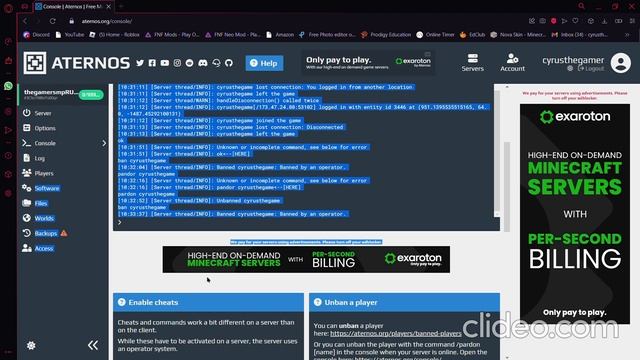Open the Online Timer bookmark
This screenshot has width=640, height=360.
pyautogui.click(x=435, y=35)
